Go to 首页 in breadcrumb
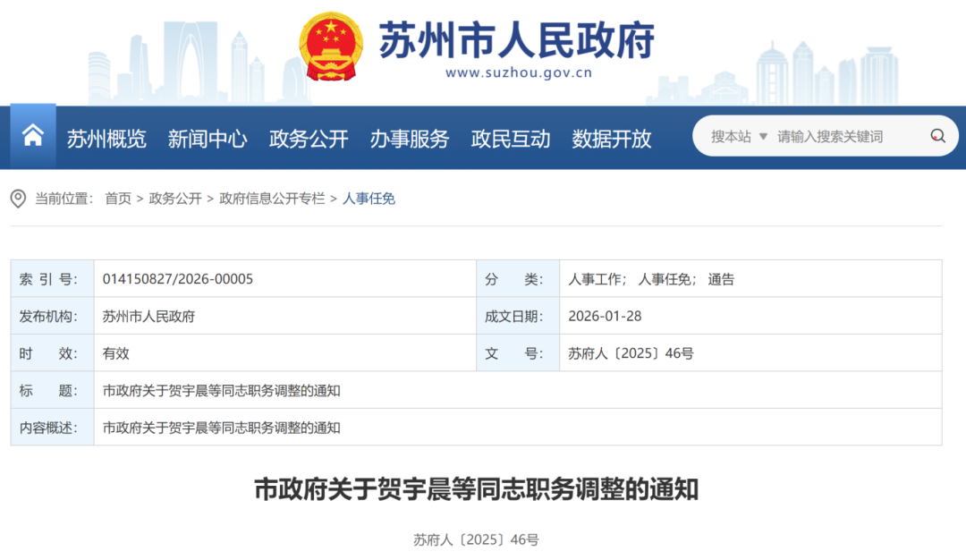This screenshot has width=966, height=560. (118, 199)
